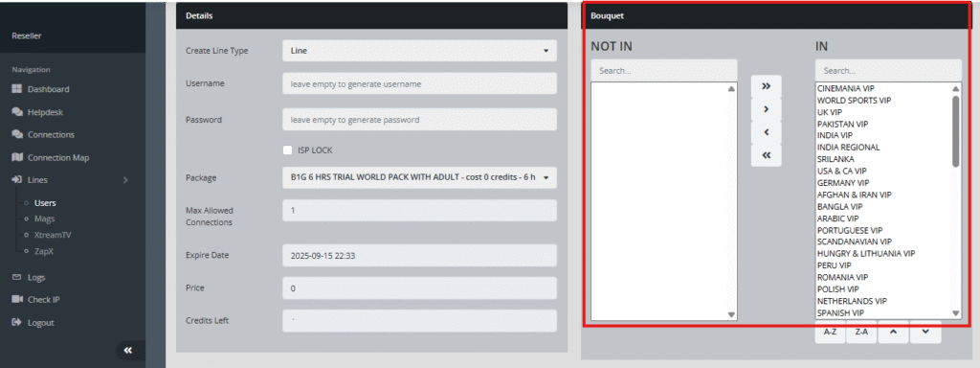Open the Package dropdown
This screenshot has width=980, height=368.
[419, 177]
